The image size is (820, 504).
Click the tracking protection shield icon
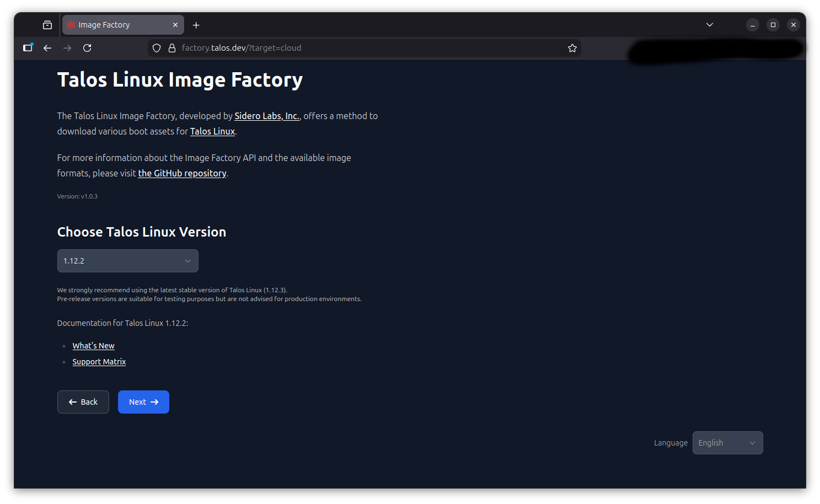coord(157,48)
